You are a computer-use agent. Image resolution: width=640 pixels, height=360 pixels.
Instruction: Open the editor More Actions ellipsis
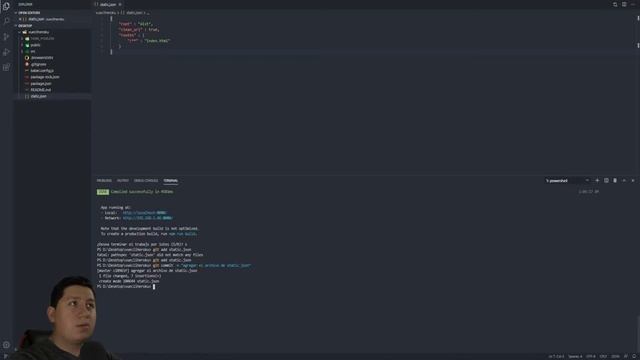[x=633, y=4]
